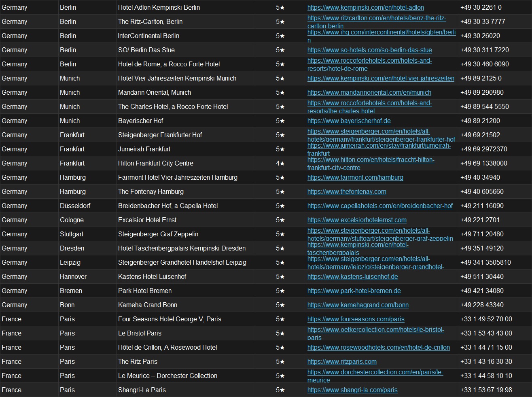Visit the ritzparis.com link
Image resolution: width=532 pixels, height=397 pixels.
[342, 361]
